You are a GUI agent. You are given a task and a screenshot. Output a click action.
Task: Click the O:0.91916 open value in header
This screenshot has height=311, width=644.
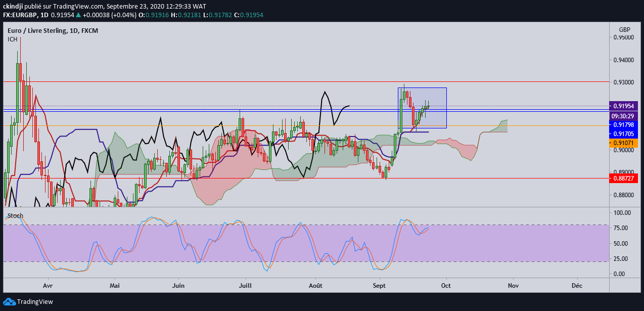pyautogui.click(x=153, y=15)
